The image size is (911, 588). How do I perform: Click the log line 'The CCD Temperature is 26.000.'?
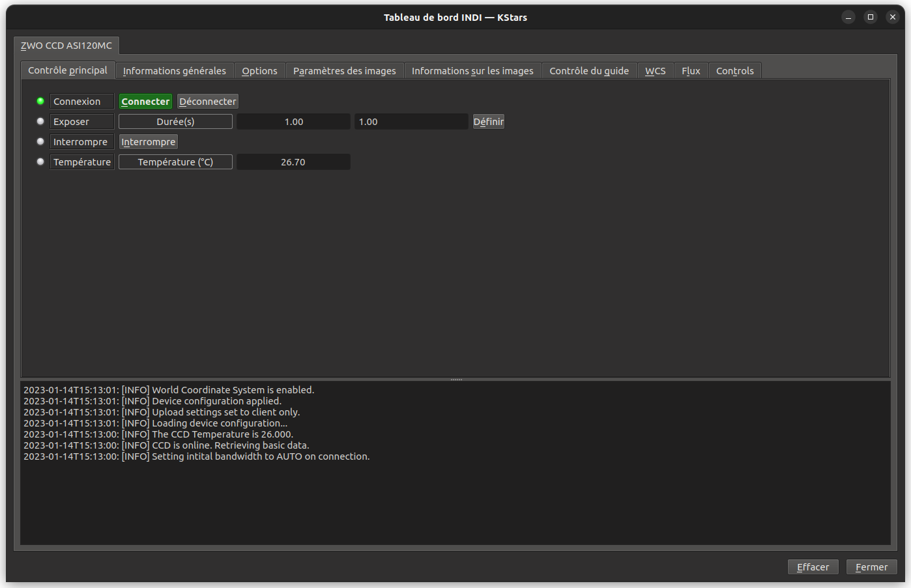pos(158,434)
